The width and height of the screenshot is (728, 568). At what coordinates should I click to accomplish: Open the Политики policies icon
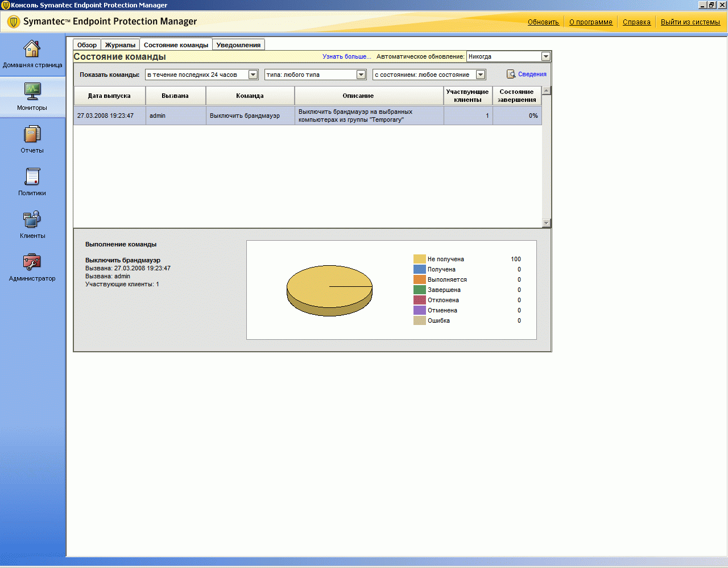32,176
